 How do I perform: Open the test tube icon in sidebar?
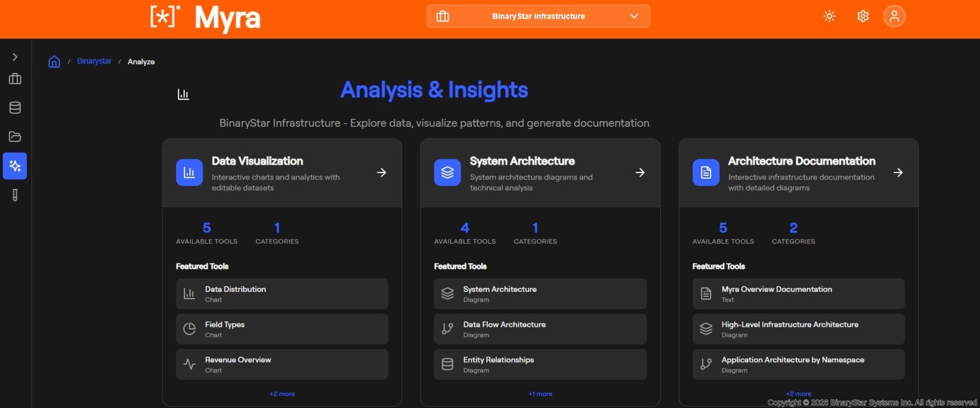pyautogui.click(x=15, y=195)
